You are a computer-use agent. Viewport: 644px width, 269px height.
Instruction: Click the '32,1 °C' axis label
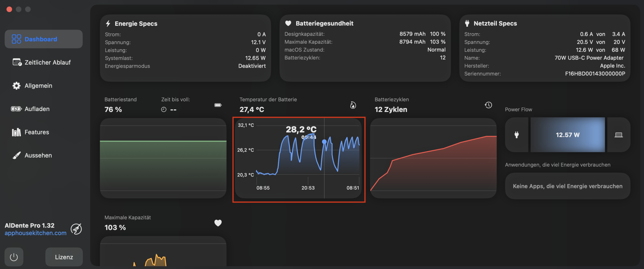tap(246, 125)
